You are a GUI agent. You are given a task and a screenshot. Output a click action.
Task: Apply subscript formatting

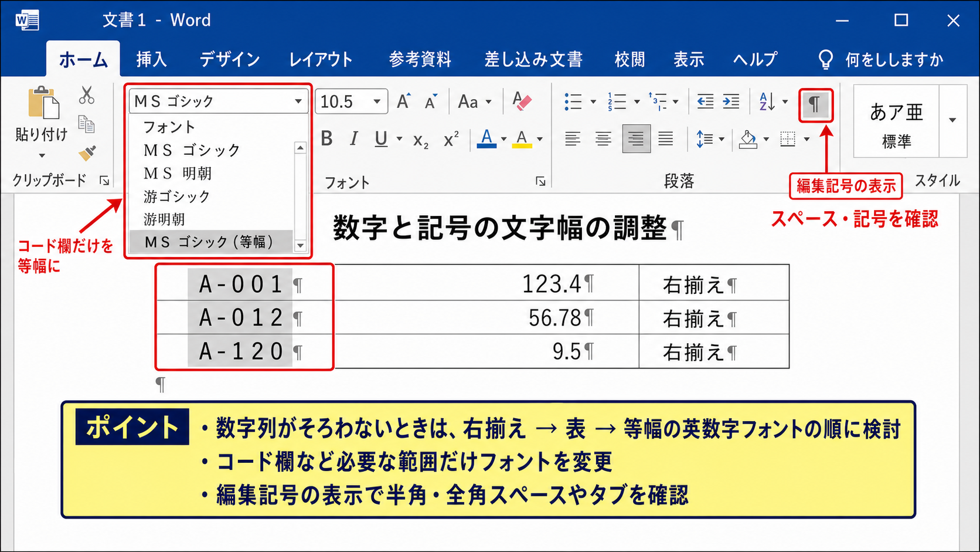point(421,140)
